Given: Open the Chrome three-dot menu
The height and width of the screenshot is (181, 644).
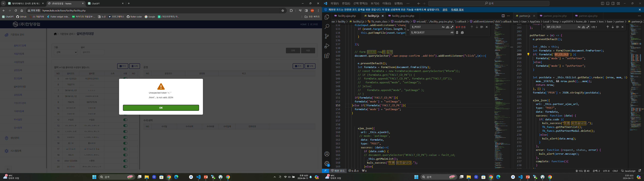Looking at the screenshot, I should [318, 11].
